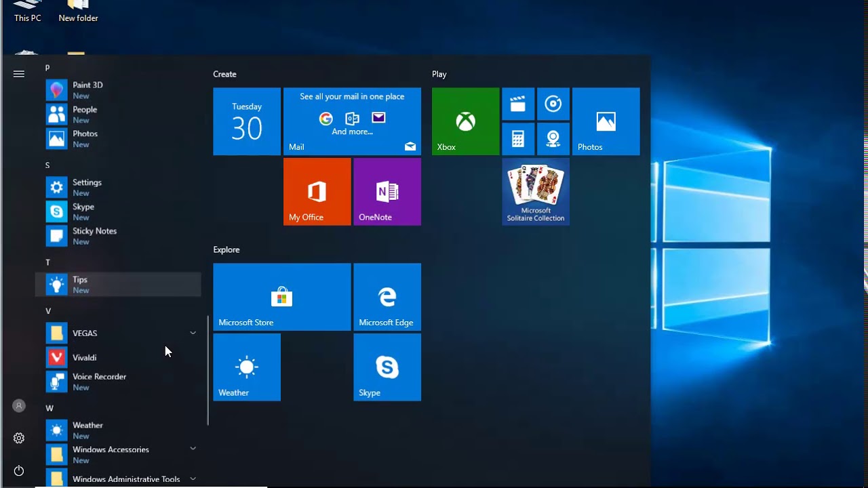Launch the Xbox tile
The height and width of the screenshot is (488, 868).
pos(465,121)
